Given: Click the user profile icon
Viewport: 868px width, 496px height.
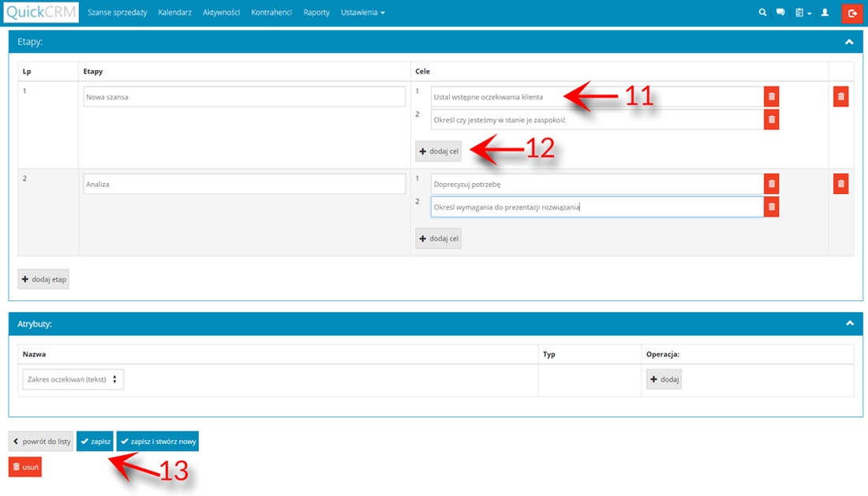Looking at the screenshot, I should (825, 13).
